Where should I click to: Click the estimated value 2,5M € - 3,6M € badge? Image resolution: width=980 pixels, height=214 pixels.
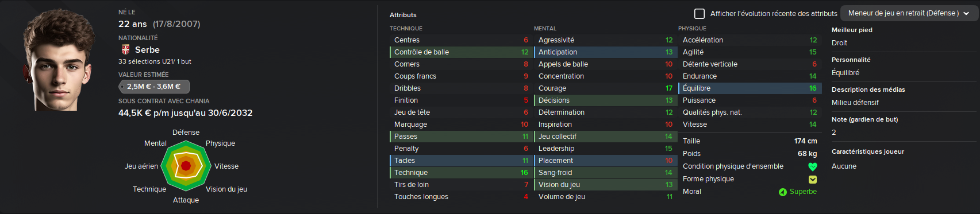coord(154,87)
